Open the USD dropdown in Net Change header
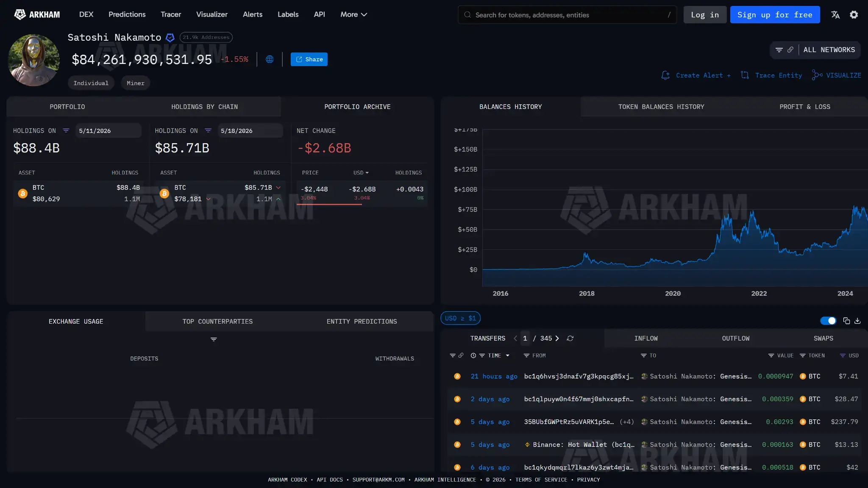The height and width of the screenshot is (488, 868). pos(361,173)
